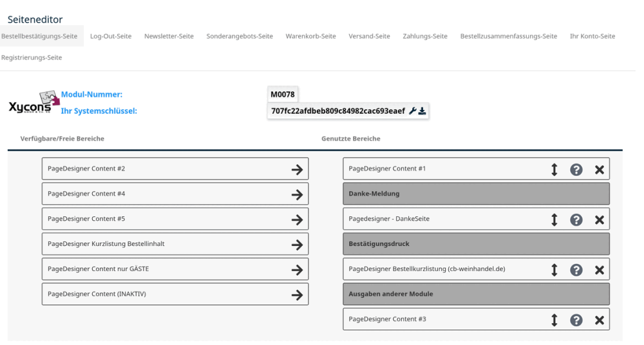This screenshot has height=345, width=644.
Task: Click sort arrows for Pagedesigner - DankeSeite
Action: point(554,219)
